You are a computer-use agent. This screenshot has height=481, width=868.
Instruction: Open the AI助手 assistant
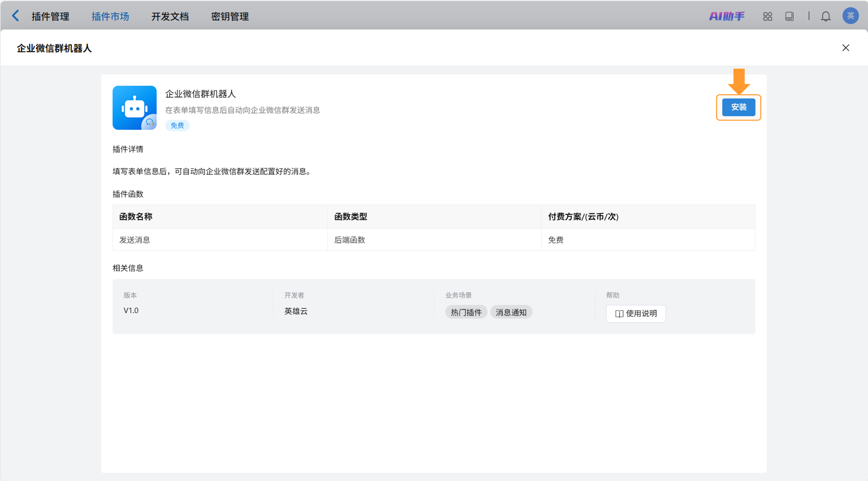(727, 16)
